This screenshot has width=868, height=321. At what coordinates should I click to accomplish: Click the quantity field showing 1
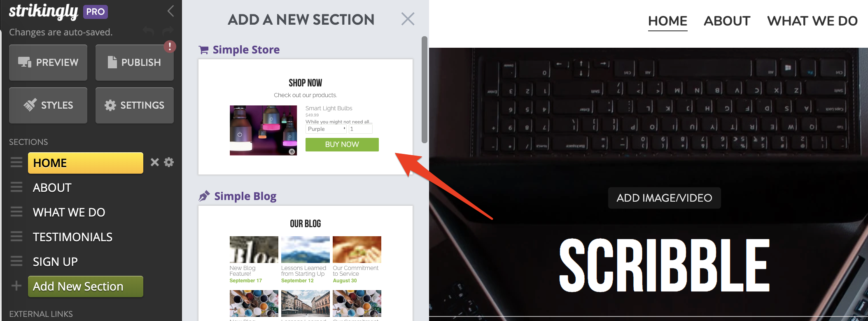pos(361,129)
